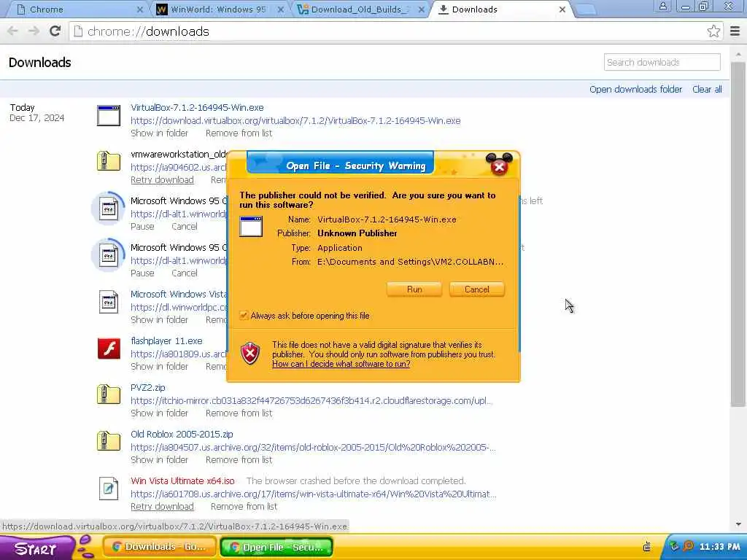Screen dimensions: 747x560
Task: Click Clear all downloads link
Action: tap(707, 89)
